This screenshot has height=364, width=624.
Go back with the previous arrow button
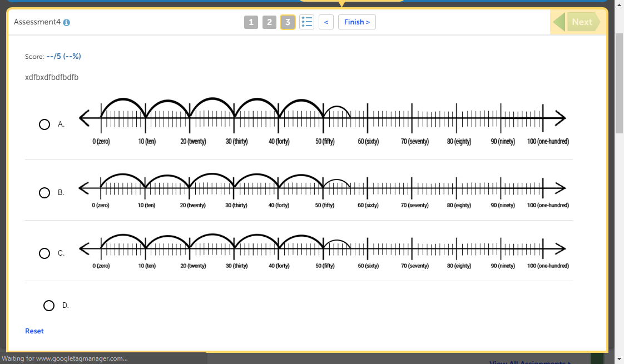tap(326, 22)
